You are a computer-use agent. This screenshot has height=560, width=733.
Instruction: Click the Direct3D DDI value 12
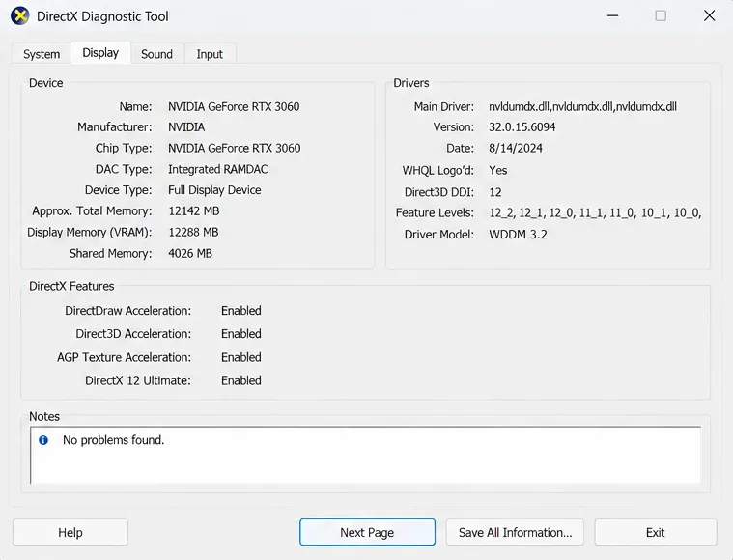[495, 192]
